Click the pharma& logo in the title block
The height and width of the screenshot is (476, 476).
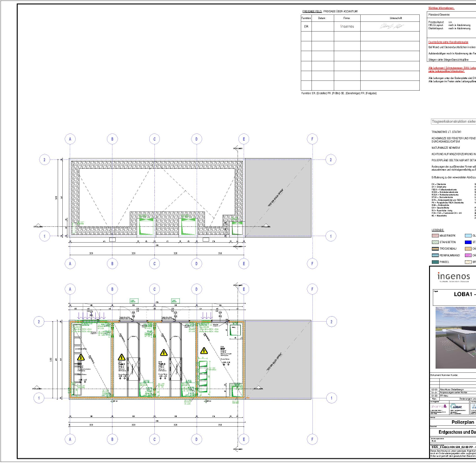pos(438,405)
